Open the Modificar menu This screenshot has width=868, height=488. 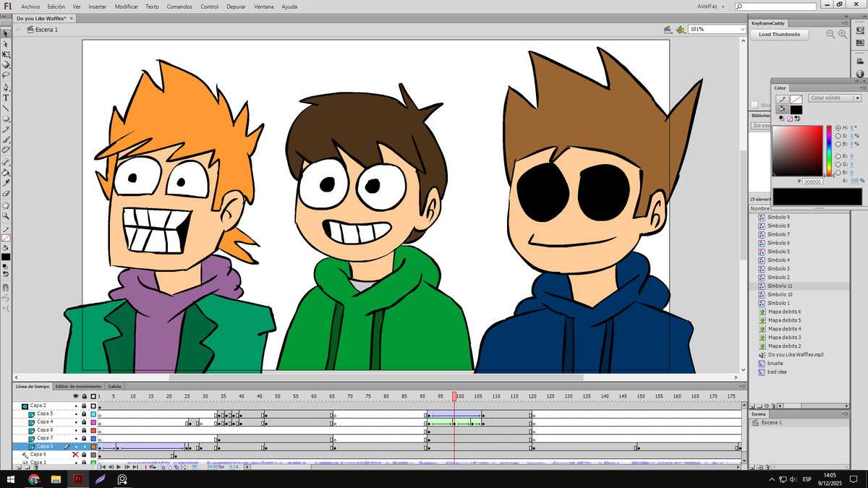(x=127, y=6)
